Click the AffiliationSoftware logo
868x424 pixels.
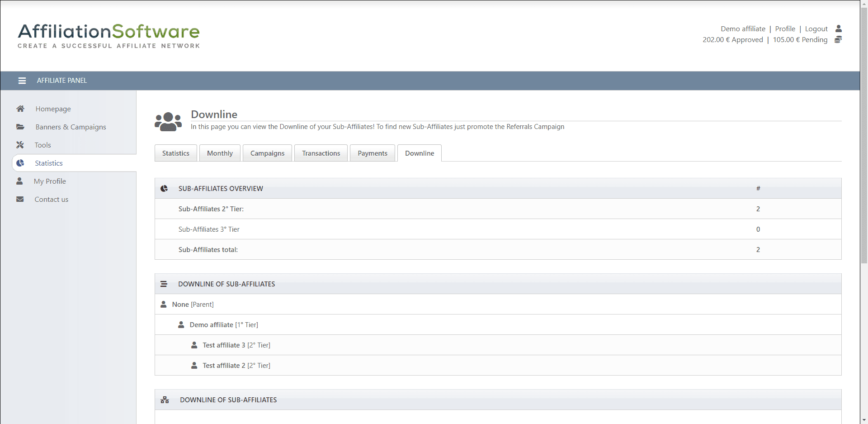[x=108, y=36]
